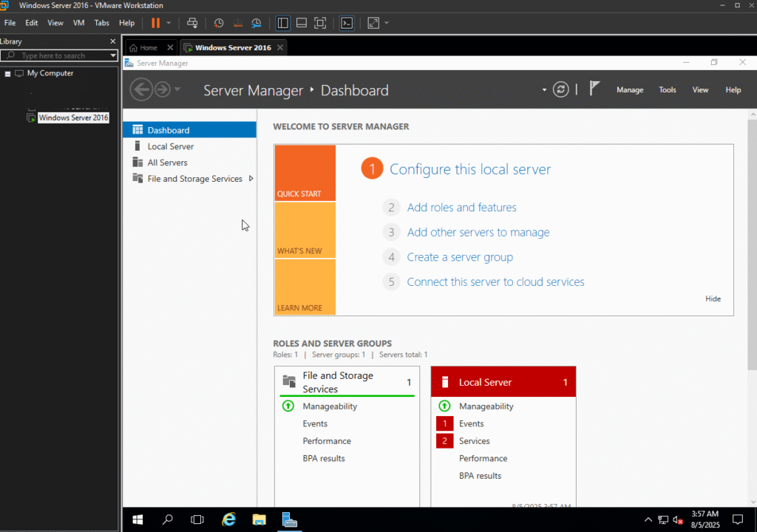Screen dimensions: 757x532
Task: Open notifications flag in Server Manager
Action: pyautogui.click(x=594, y=89)
